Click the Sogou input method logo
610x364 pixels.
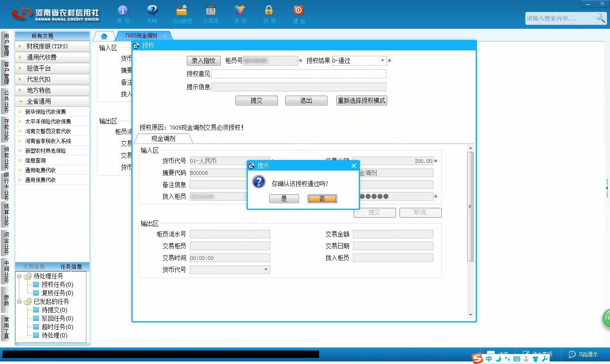pyautogui.click(x=477, y=359)
